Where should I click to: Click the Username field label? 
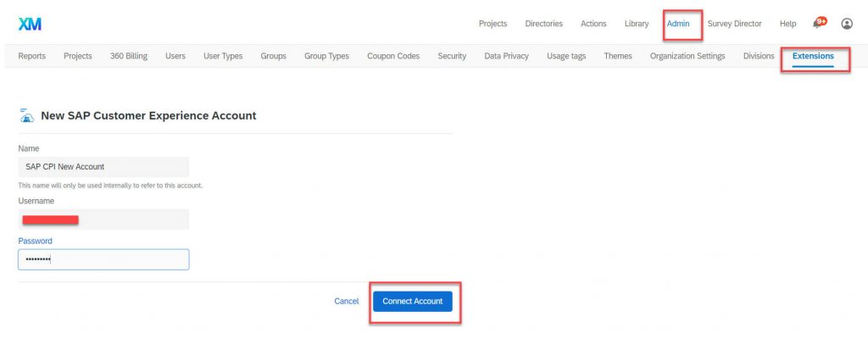36,201
